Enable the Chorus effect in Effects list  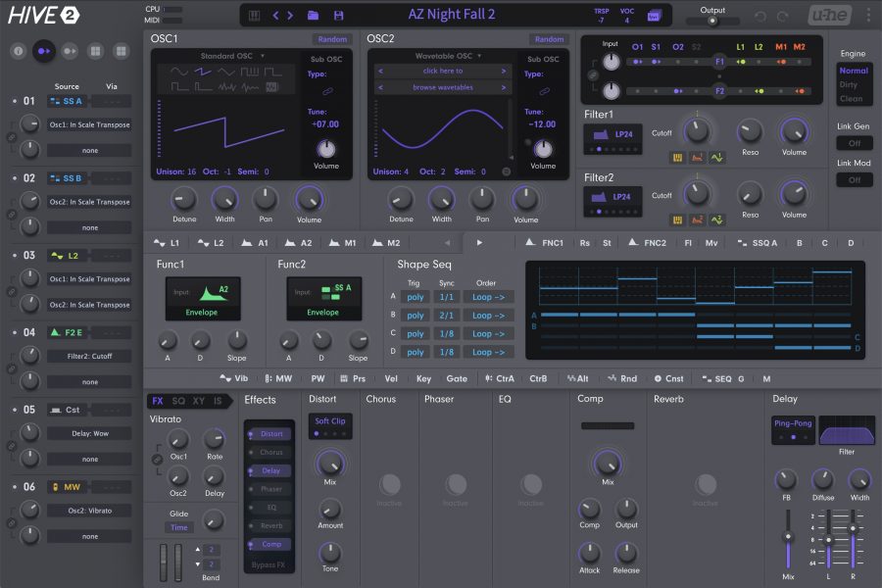(270, 453)
